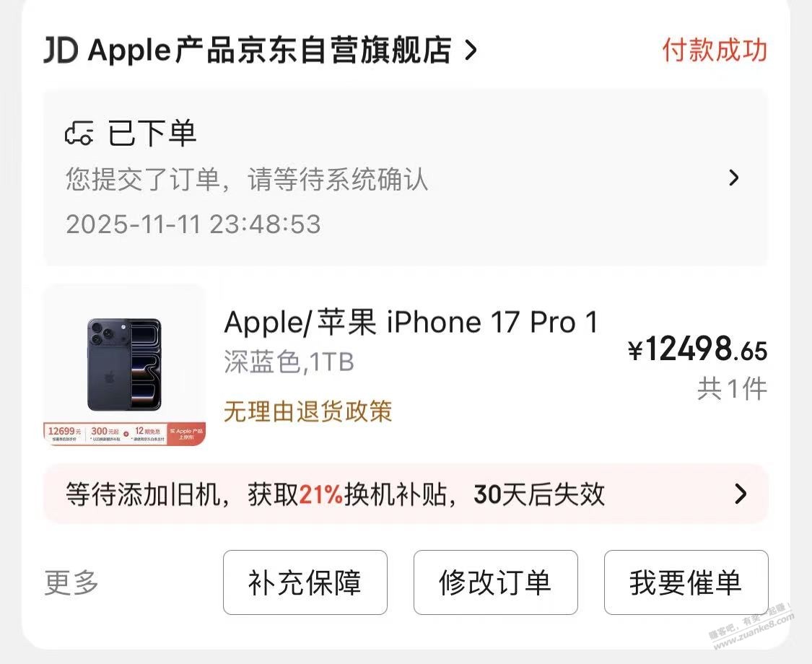Viewport: 812px width, 664px height.
Task: Open the 更多 menu for more actions
Action: tap(71, 582)
